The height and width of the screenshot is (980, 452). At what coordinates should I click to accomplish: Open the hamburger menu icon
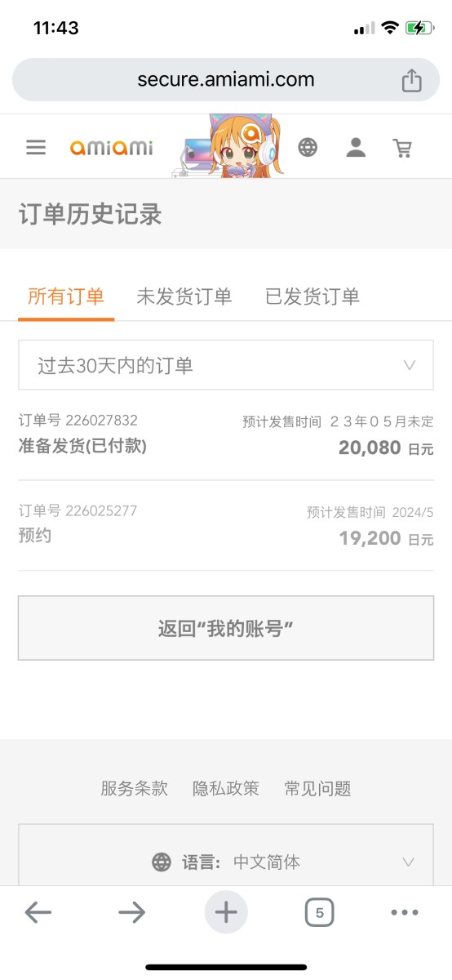(x=36, y=147)
